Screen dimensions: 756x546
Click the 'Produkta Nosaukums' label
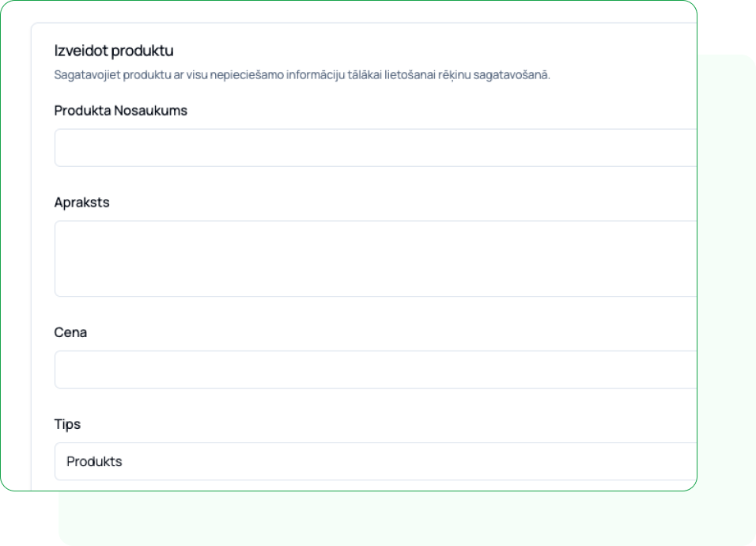[120, 111]
